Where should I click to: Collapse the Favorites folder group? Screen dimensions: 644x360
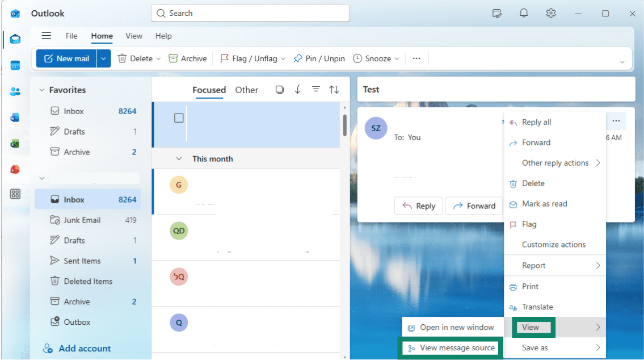[41, 90]
